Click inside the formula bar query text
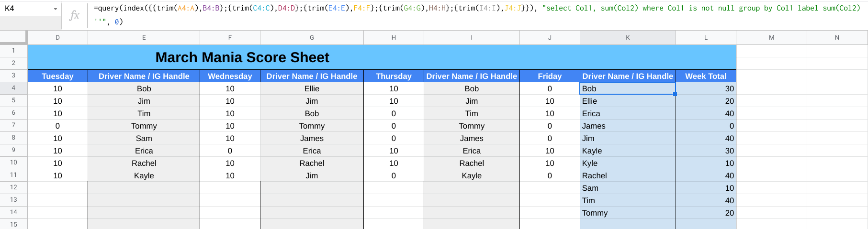The width and height of the screenshot is (868, 229). pos(476,15)
